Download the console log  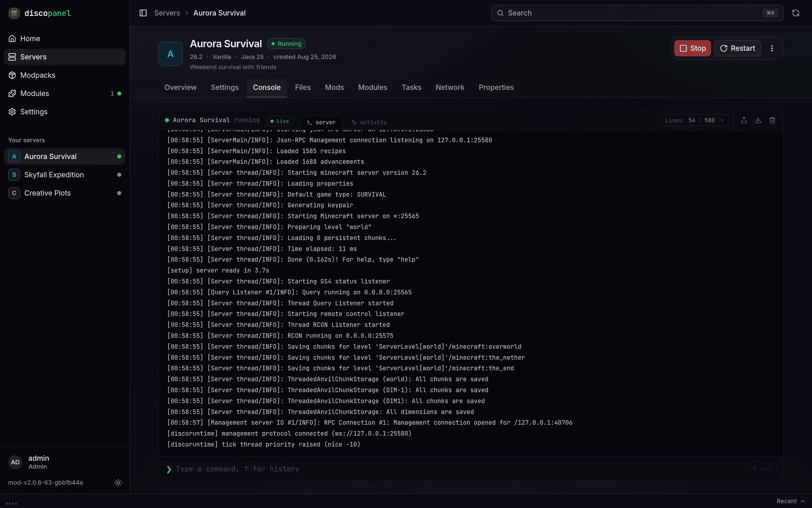[x=758, y=120]
